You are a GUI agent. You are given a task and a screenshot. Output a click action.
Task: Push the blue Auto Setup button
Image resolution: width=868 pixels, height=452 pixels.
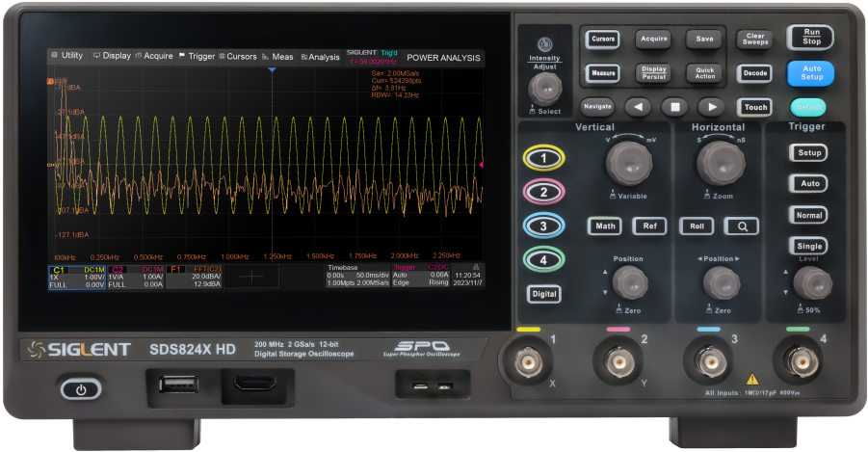(x=811, y=73)
